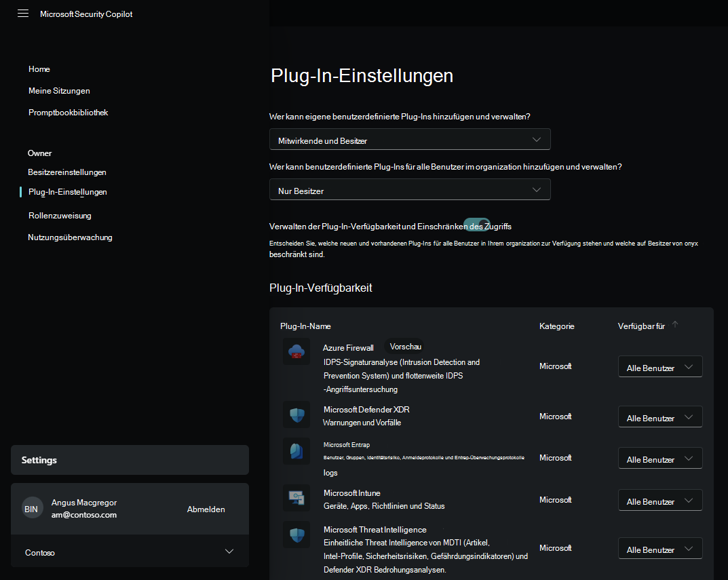Image resolution: width=728 pixels, height=580 pixels.
Task: Click the Microsoft Intune plug-in icon
Action: click(x=296, y=499)
